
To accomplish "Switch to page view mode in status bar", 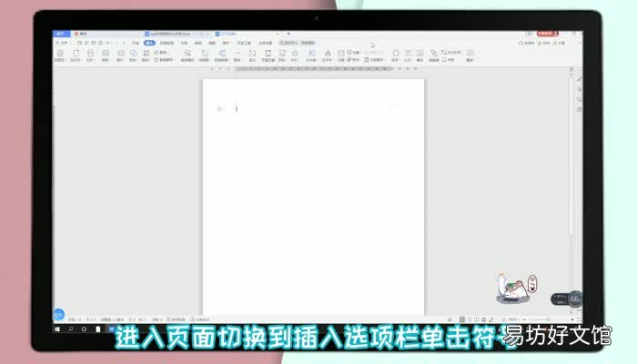I will pos(462,319).
